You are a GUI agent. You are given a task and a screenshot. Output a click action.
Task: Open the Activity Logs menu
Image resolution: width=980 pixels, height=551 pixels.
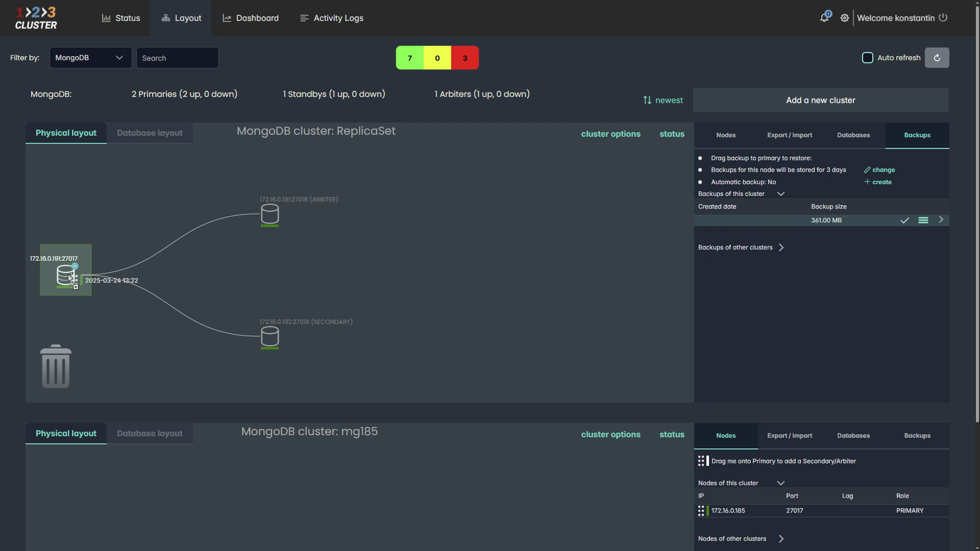click(332, 18)
